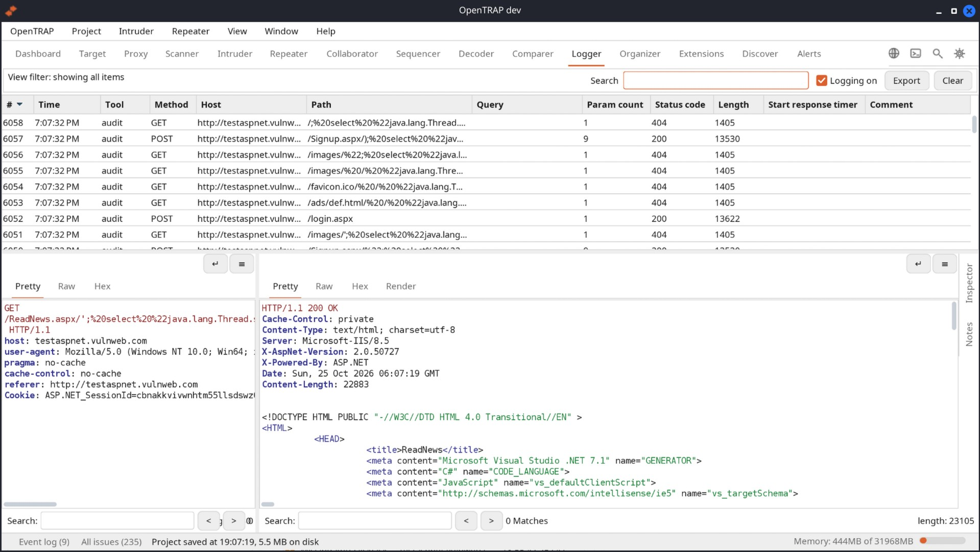Sort by the # column arrow
980x552 pixels.
[19, 104]
